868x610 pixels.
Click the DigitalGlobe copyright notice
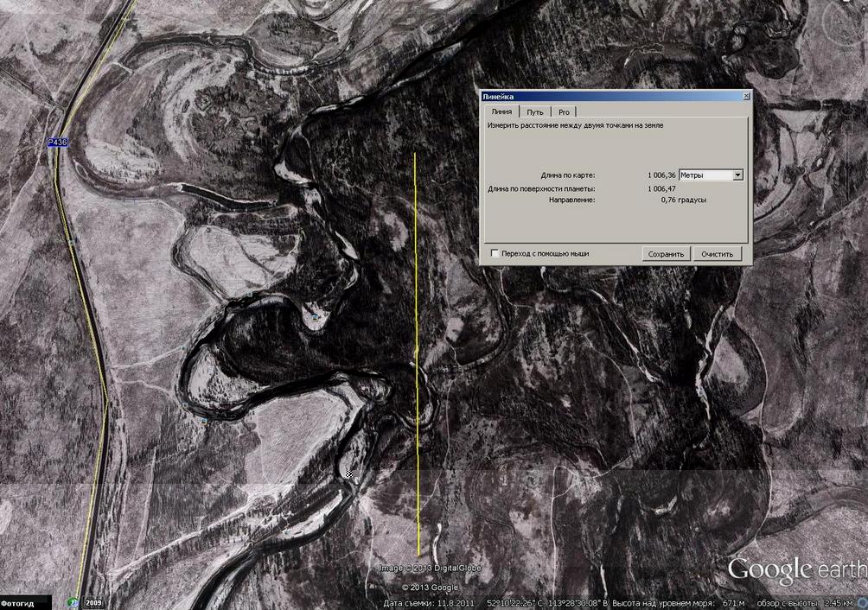[x=431, y=568]
